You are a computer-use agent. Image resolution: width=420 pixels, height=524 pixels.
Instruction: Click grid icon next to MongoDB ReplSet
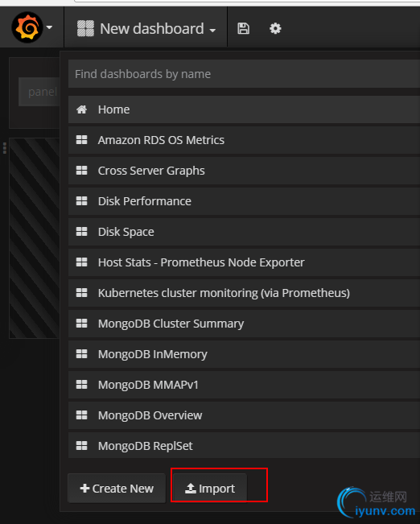point(81,445)
